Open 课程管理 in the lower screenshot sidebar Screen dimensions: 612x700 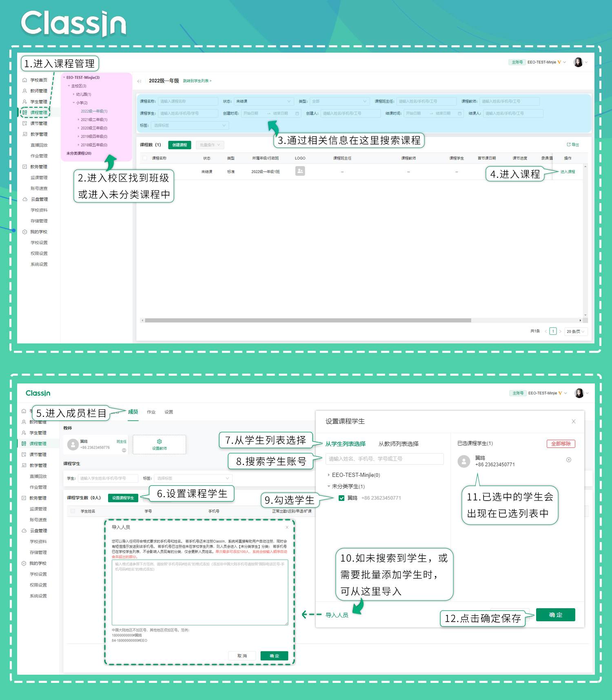click(34, 444)
